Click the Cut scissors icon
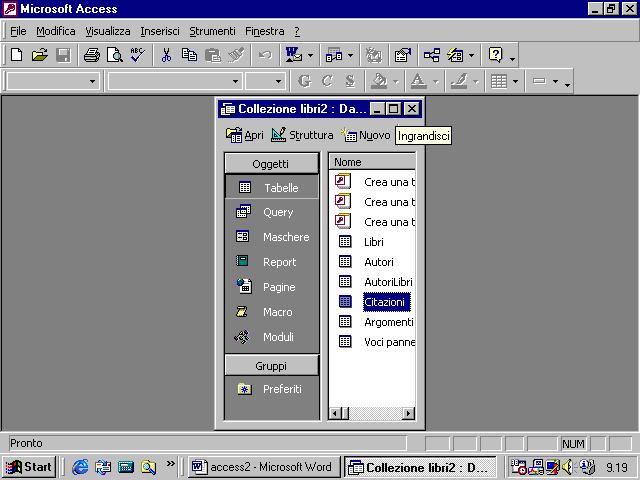Screen dimensions: 640x480 pyautogui.click(x=166, y=55)
